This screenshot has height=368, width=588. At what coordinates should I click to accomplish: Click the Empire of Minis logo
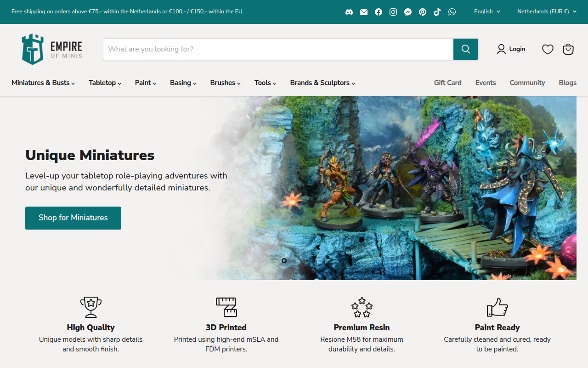point(52,49)
